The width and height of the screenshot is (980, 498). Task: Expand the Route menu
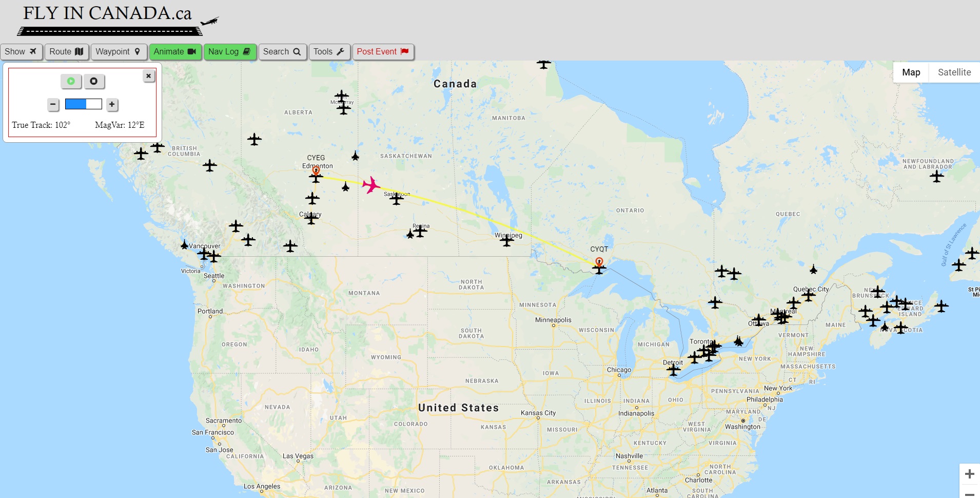coord(66,52)
